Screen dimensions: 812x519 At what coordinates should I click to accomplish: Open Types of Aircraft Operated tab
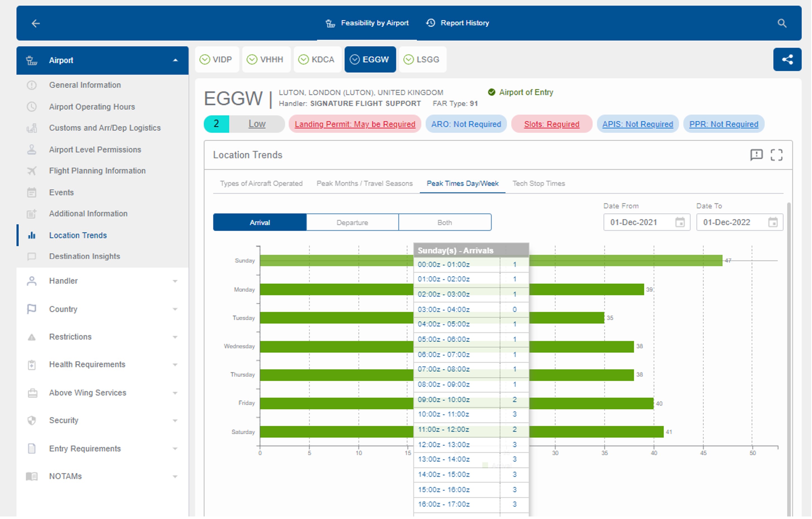261,184
